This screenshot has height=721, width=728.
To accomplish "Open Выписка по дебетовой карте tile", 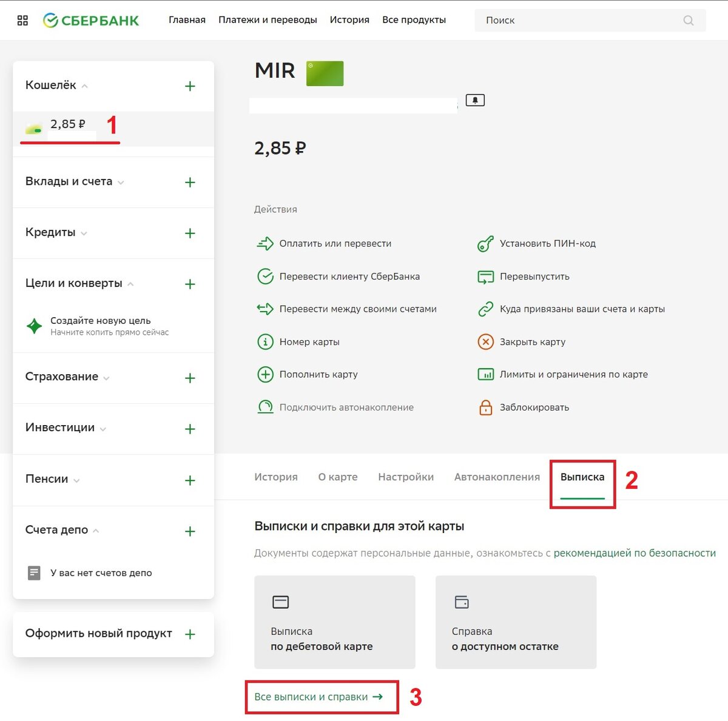I will coord(335,622).
